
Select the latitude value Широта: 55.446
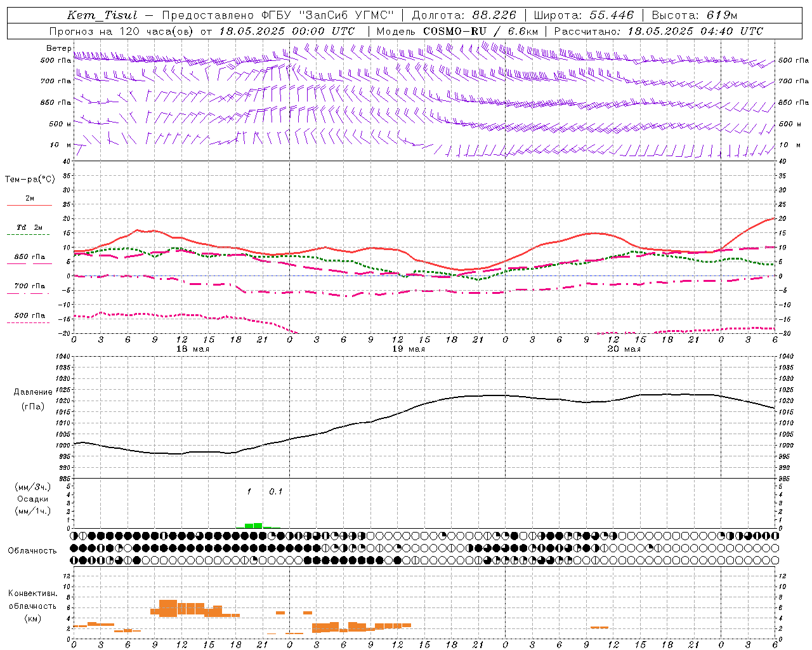click(x=584, y=15)
